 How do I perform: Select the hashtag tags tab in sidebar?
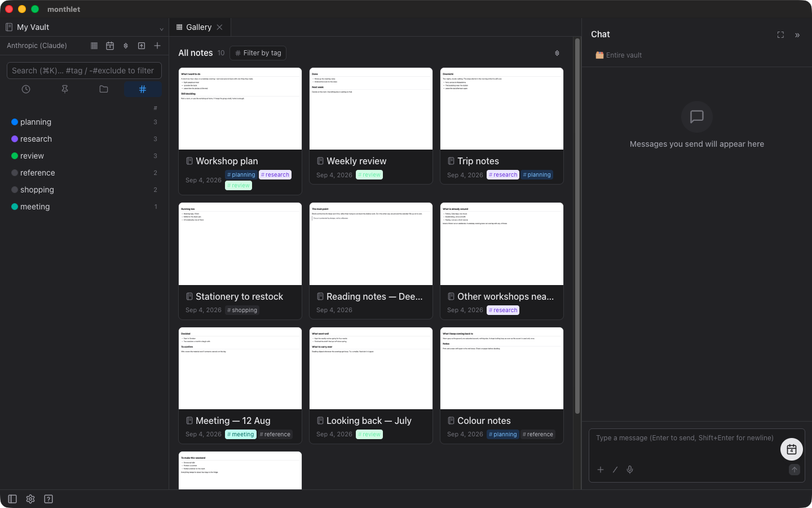(143, 89)
